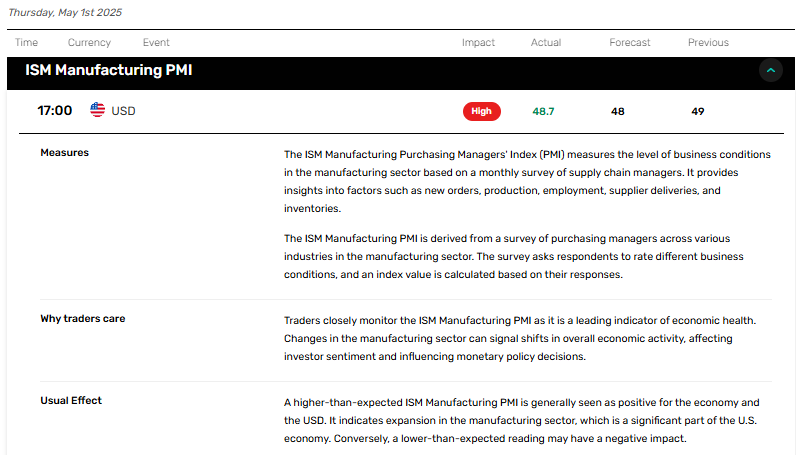Click the Previous column header
The height and width of the screenshot is (455, 796).
(x=708, y=43)
